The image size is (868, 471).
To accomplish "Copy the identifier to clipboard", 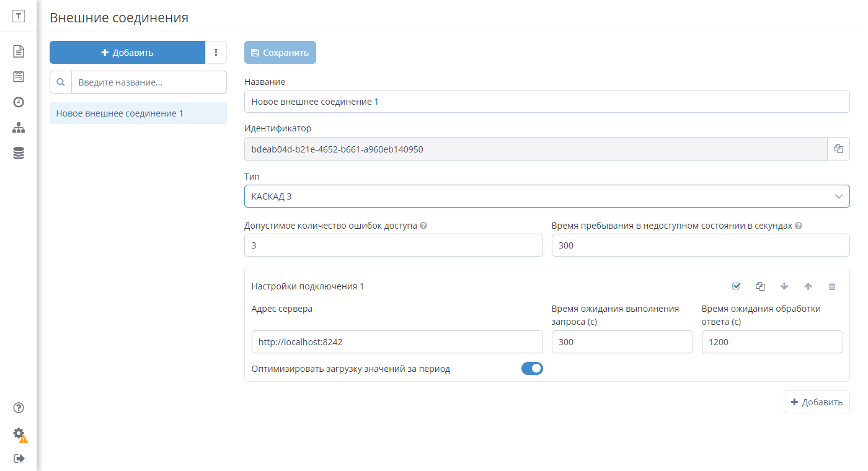I will coord(838,149).
